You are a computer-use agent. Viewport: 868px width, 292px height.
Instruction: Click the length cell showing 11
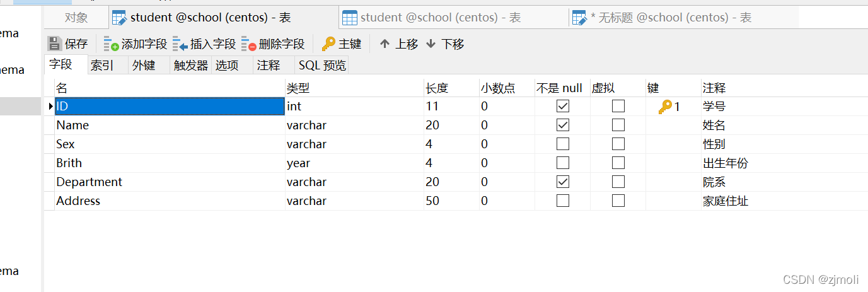coord(451,107)
